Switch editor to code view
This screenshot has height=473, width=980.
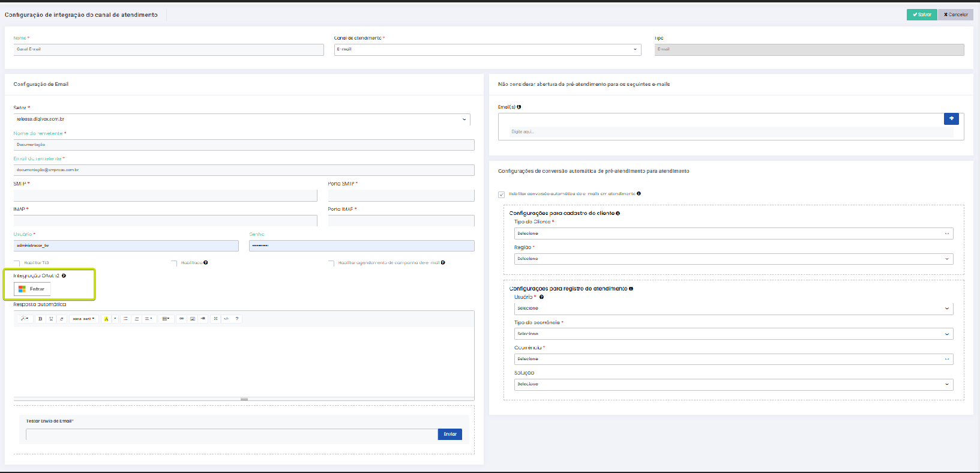(x=226, y=319)
